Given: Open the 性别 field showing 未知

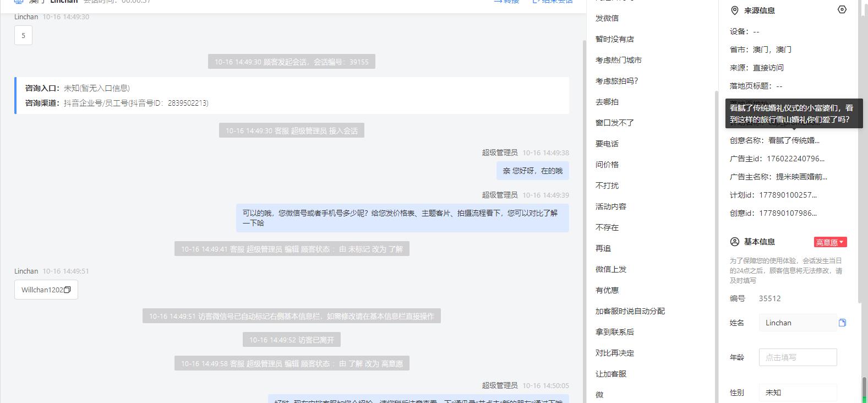Looking at the screenshot, I should point(798,393).
